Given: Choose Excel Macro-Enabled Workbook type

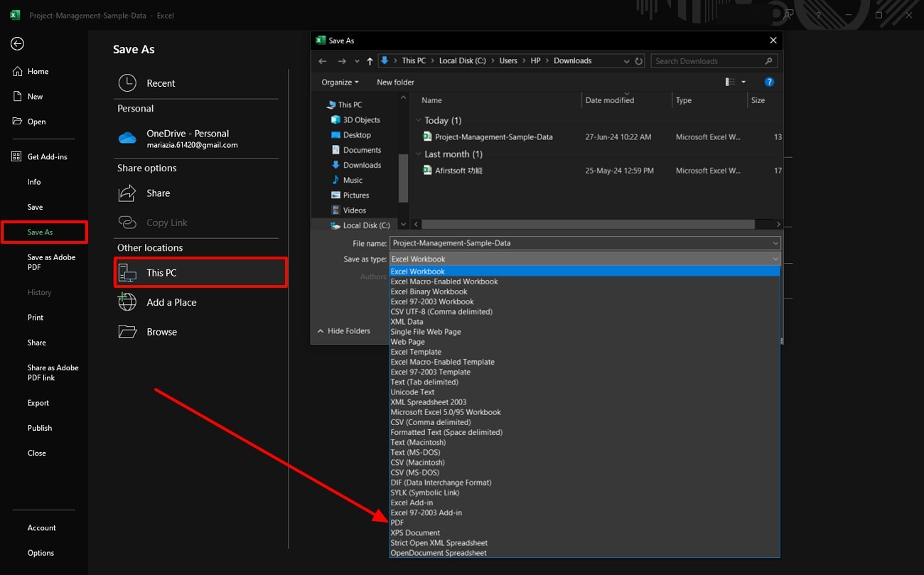Looking at the screenshot, I should coord(584,281).
